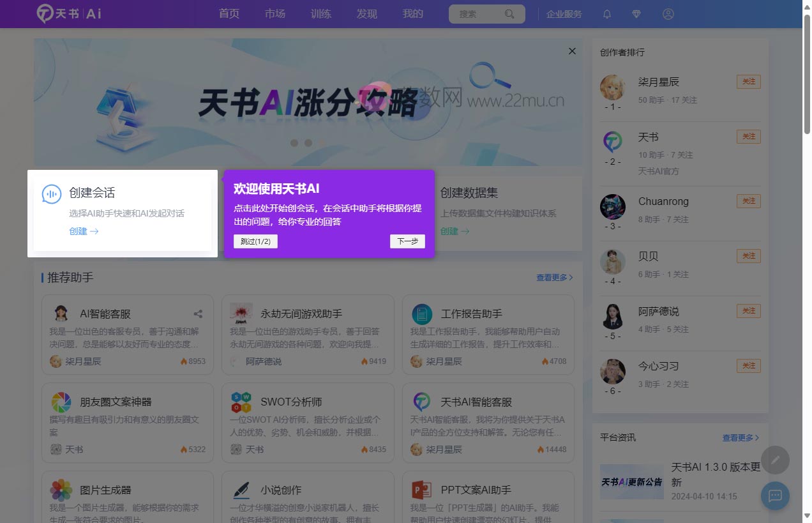Open the floating chat bubble button
Image resolution: width=812 pixels, height=523 pixels.
pos(774,496)
